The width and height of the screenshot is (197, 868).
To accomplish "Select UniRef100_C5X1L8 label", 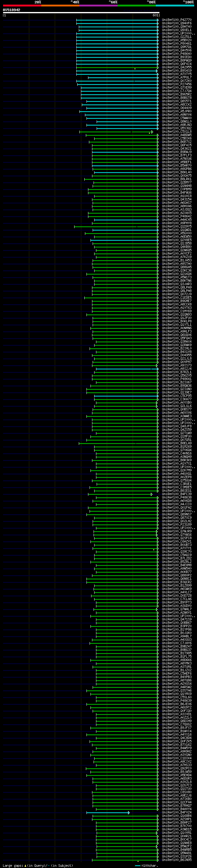I will 176,132.
